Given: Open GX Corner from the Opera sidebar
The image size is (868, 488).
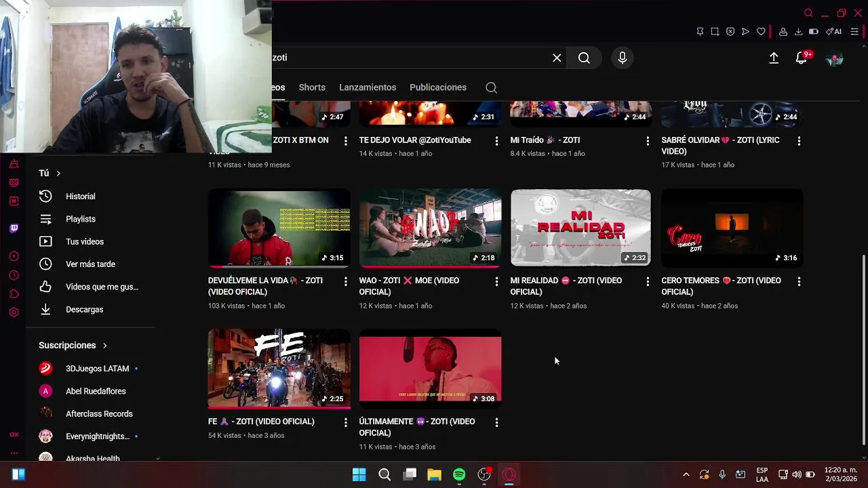Looking at the screenshot, I should point(14,434).
